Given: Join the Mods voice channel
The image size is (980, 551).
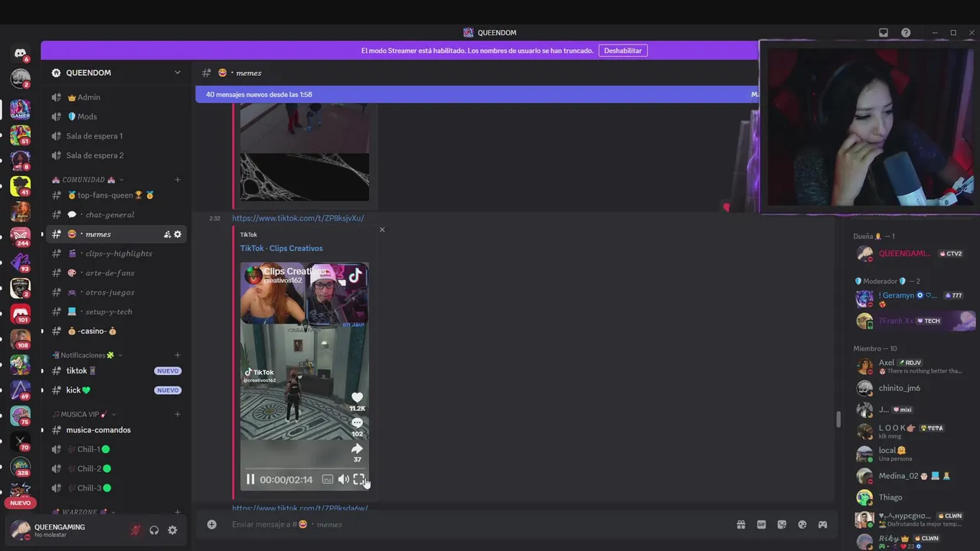Looking at the screenshot, I should (116, 116).
